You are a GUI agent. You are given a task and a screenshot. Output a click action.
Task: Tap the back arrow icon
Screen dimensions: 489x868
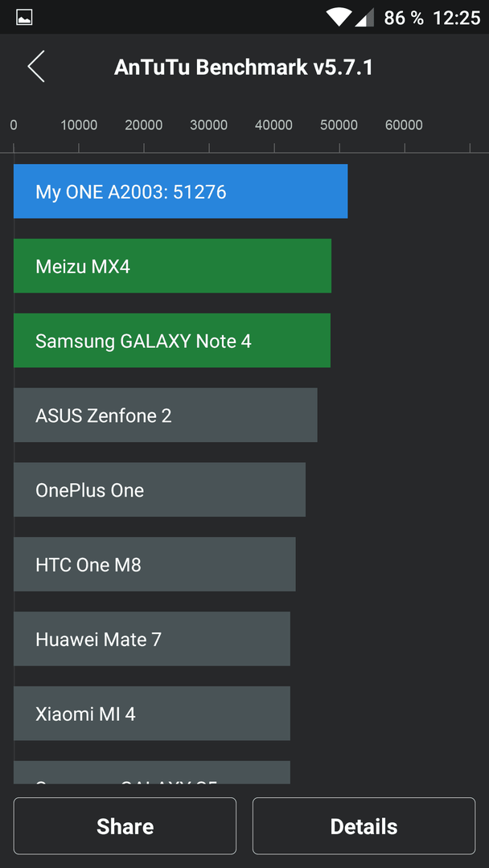36,67
